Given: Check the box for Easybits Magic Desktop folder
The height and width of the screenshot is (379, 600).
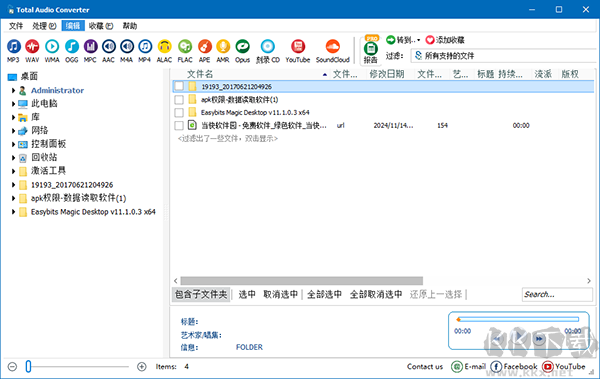Looking at the screenshot, I should (x=179, y=113).
